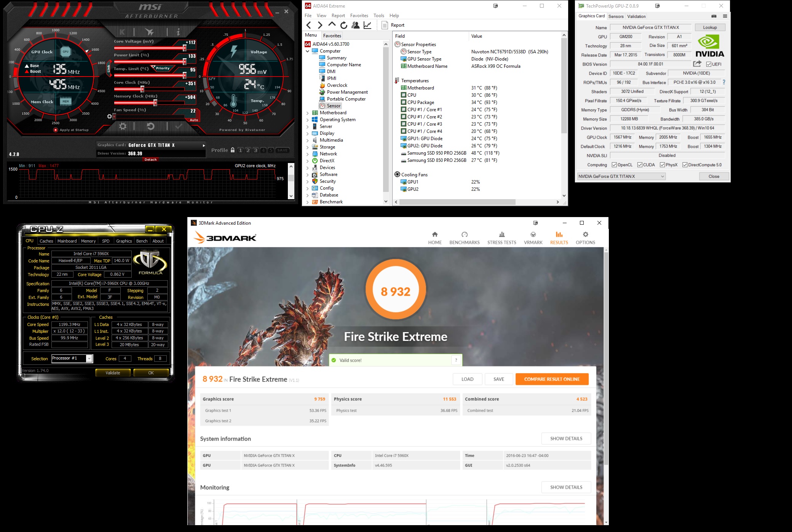Click the SAVE button in 3DMark
The width and height of the screenshot is (792, 532).
(499, 379)
